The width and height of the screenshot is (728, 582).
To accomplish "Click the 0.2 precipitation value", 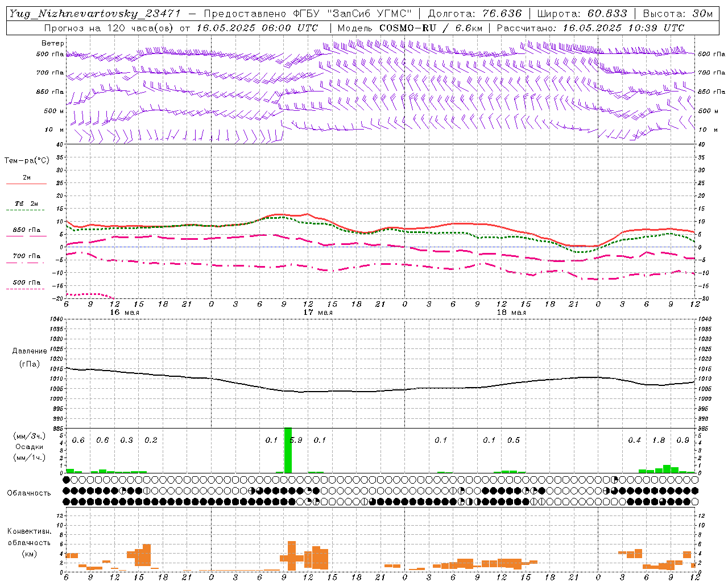I will [x=151, y=440].
